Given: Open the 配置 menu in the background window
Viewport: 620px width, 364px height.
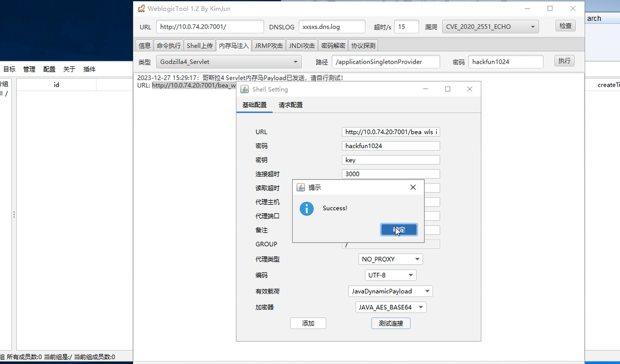Looking at the screenshot, I should (x=49, y=69).
